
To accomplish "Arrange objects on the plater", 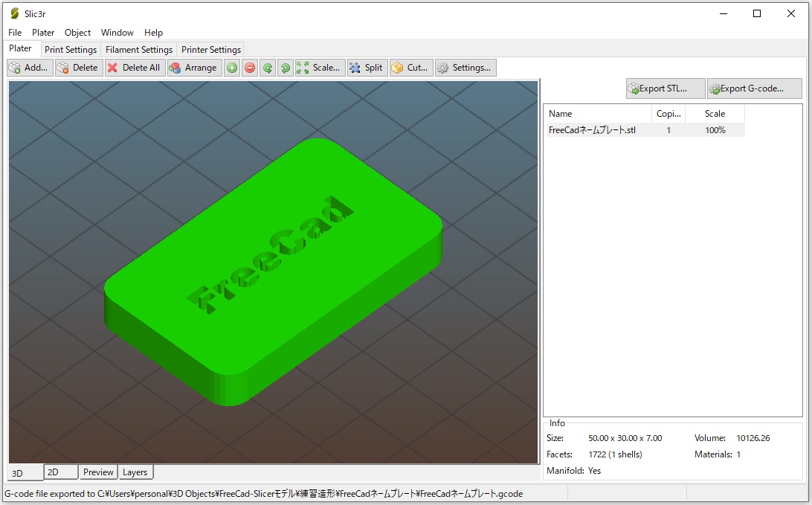I will 193,68.
